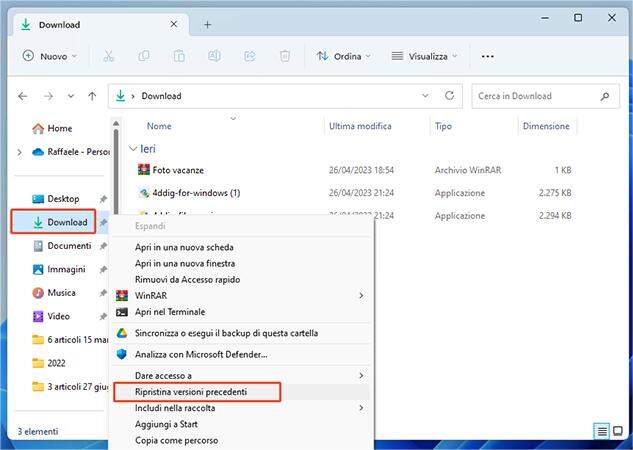The width and height of the screenshot is (633, 450).
Task: Sort by Ultima modifica column header
Action: click(x=360, y=126)
